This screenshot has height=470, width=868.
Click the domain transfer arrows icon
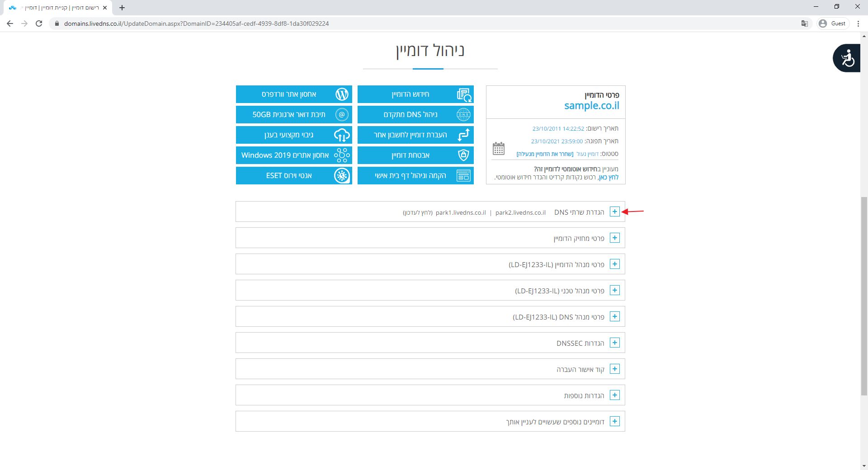pos(463,135)
